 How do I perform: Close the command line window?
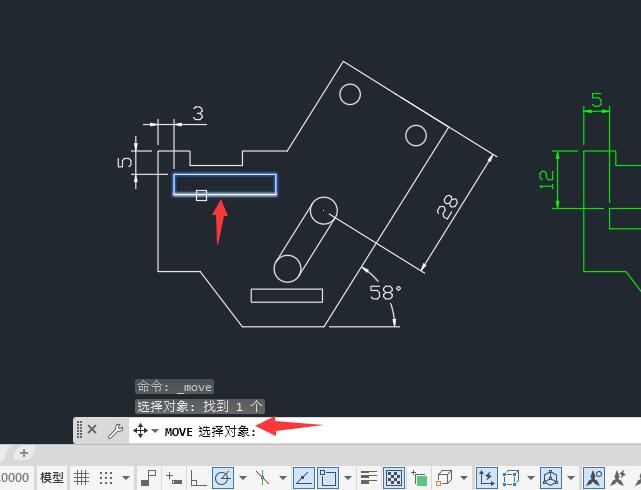tap(92, 430)
